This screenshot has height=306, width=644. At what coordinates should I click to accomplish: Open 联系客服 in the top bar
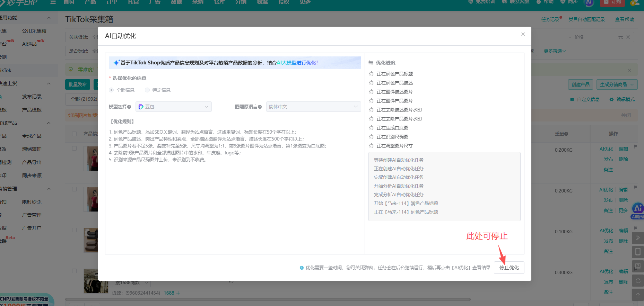coord(515,2)
